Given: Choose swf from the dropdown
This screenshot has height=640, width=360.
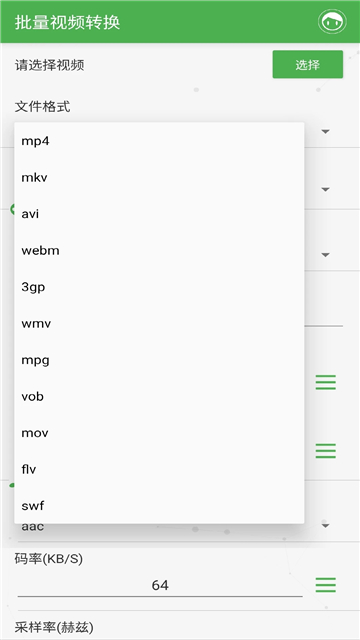Looking at the screenshot, I should (x=159, y=506).
